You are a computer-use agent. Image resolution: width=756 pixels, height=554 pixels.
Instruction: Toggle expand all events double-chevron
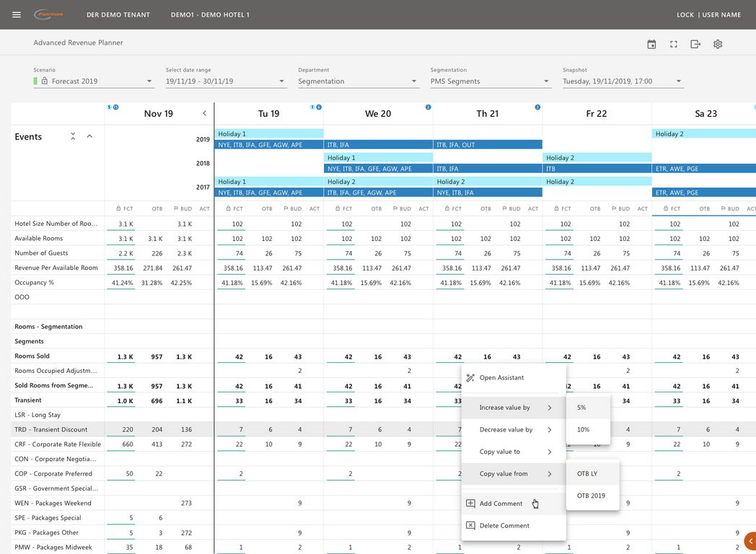(73, 136)
